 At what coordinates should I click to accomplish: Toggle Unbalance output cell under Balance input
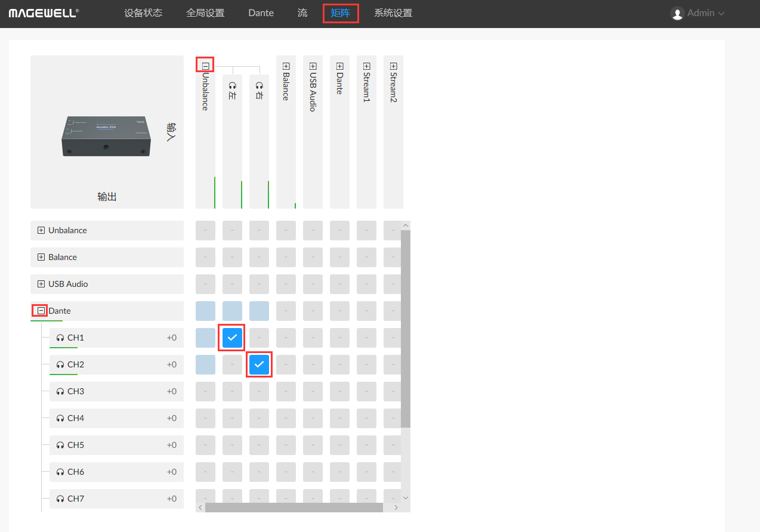pyautogui.click(x=286, y=230)
